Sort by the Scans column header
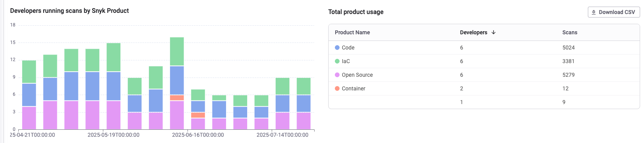The height and width of the screenshot is (143, 644). [x=570, y=32]
